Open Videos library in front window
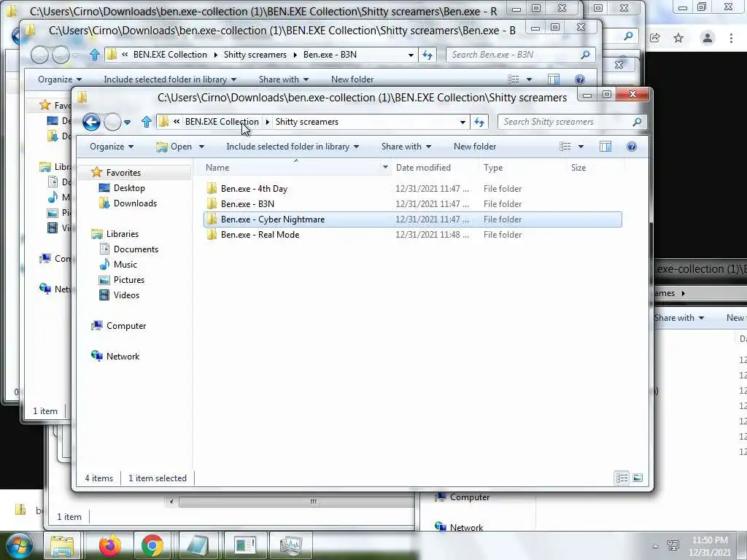 click(x=126, y=295)
